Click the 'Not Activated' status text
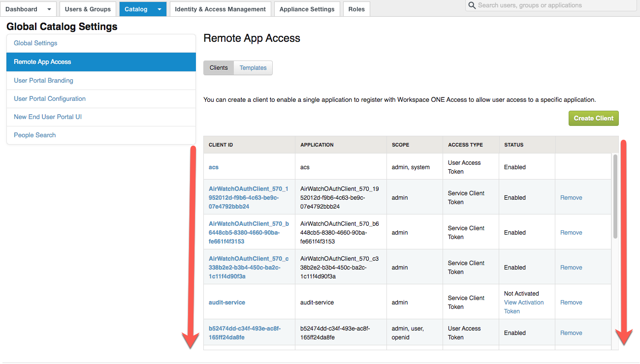This screenshot has width=640, height=364. (521, 294)
